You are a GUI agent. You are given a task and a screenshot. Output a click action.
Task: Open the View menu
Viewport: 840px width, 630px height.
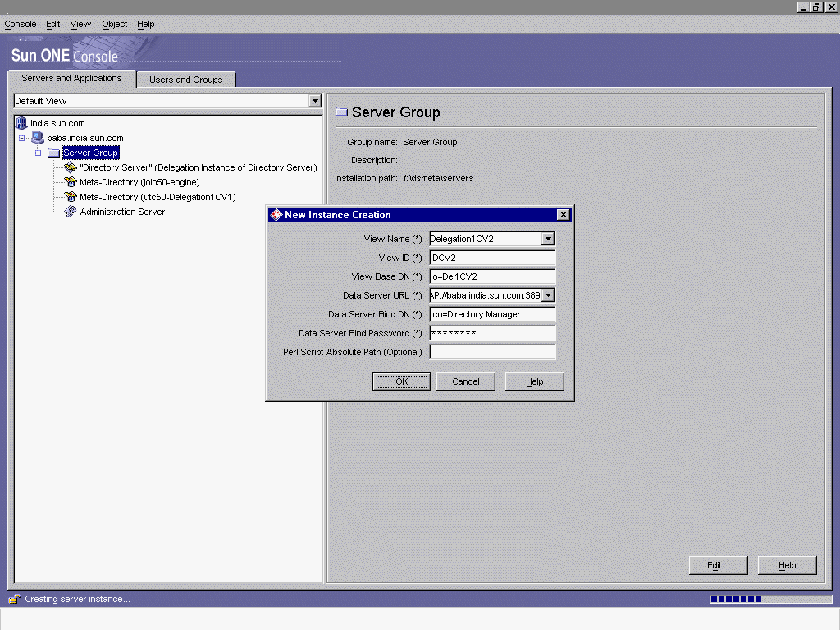pyautogui.click(x=80, y=24)
